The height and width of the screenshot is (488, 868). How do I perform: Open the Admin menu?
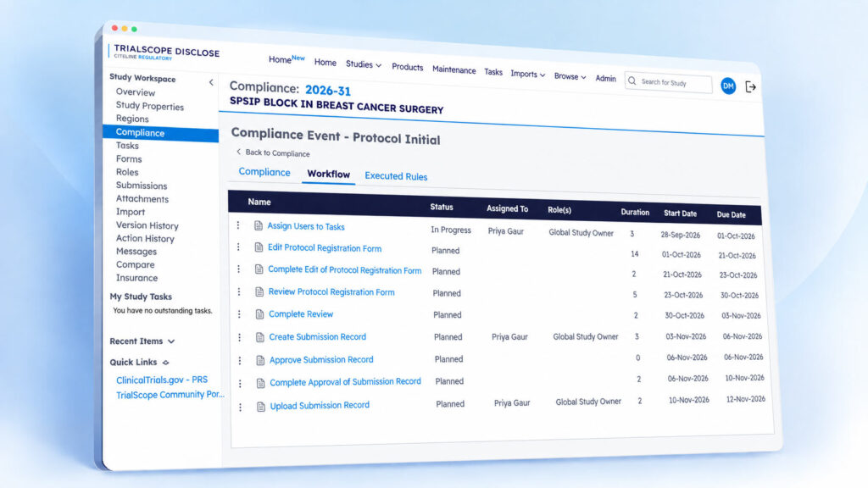[605, 78]
